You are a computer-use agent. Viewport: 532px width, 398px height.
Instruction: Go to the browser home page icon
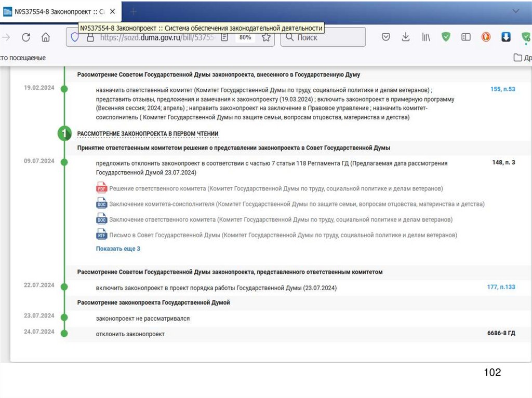pos(46,37)
